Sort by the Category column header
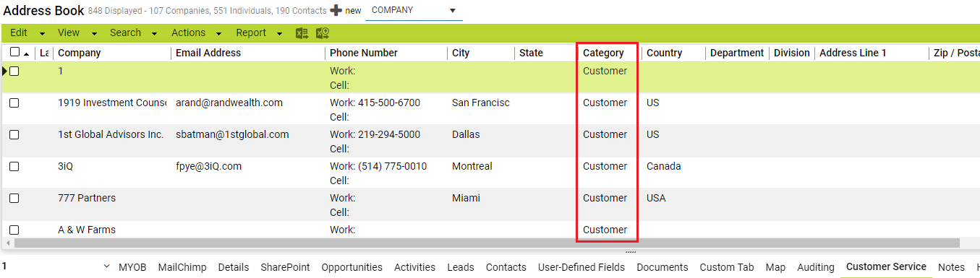The image size is (980, 278). click(603, 53)
